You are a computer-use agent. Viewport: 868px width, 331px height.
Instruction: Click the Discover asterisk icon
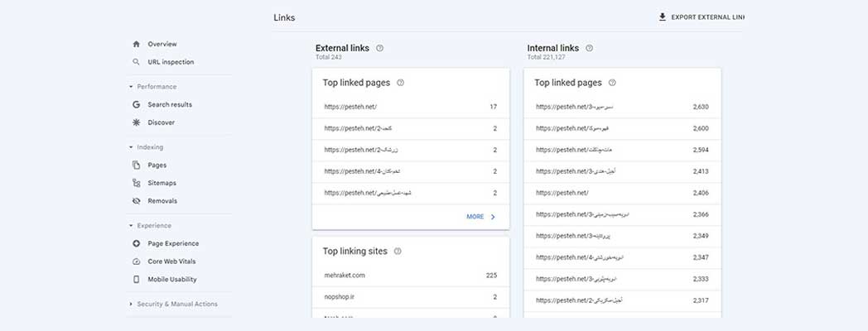[x=136, y=122]
